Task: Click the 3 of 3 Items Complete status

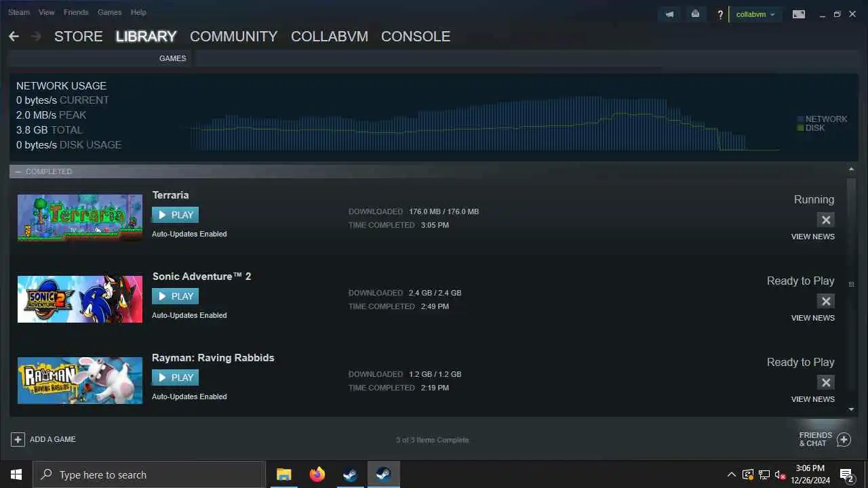Action: pyautogui.click(x=433, y=440)
